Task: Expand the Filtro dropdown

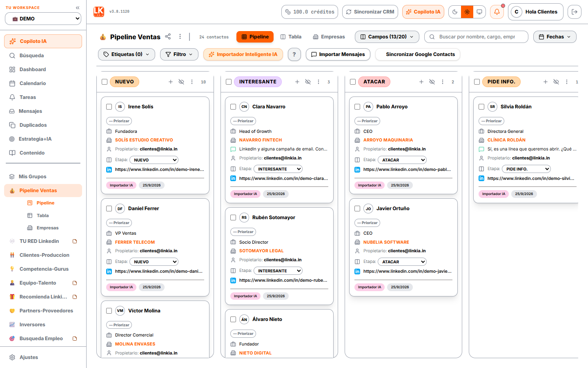Action: click(x=179, y=54)
